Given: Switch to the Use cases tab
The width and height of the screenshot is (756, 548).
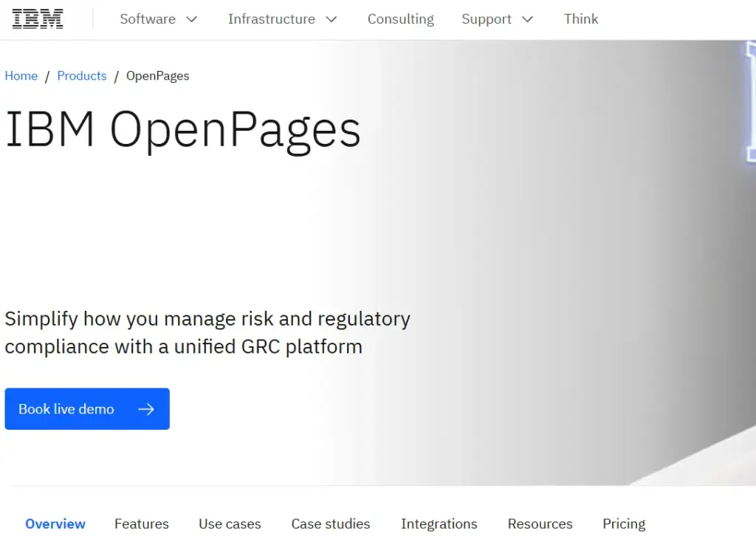Looking at the screenshot, I should click(230, 524).
